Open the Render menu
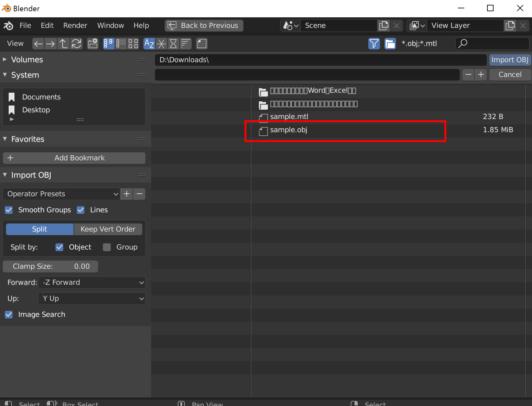Viewport: 532px width, 406px height. pos(75,26)
